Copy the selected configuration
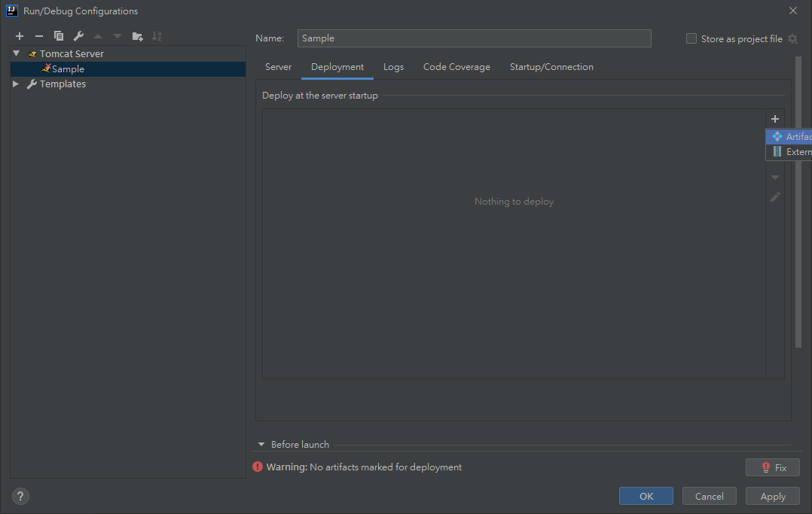812x514 pixels. click(59, 36)
